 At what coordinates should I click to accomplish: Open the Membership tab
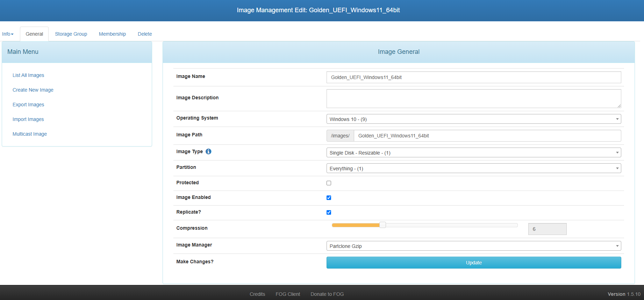112,34
